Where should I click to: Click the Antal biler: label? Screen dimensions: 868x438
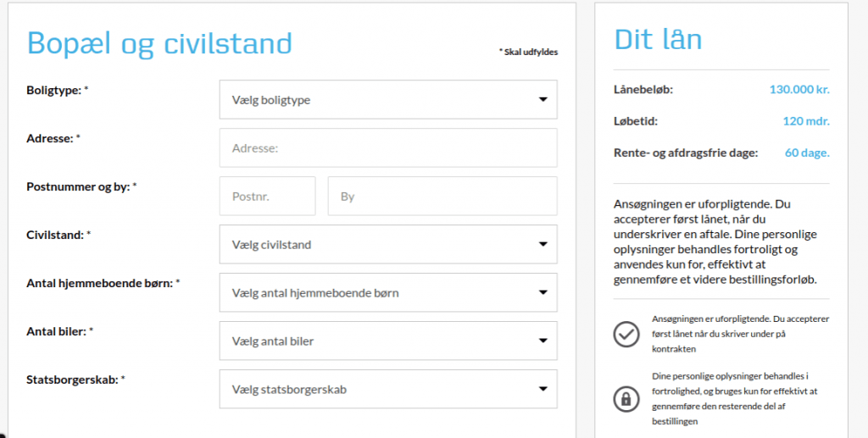point(60,331)
